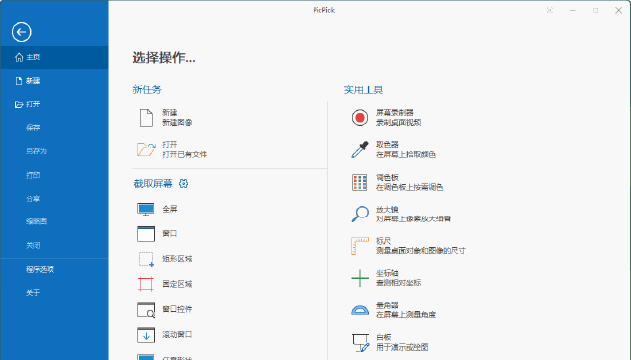Click the 新建 blank page icon

click(146, 117)
